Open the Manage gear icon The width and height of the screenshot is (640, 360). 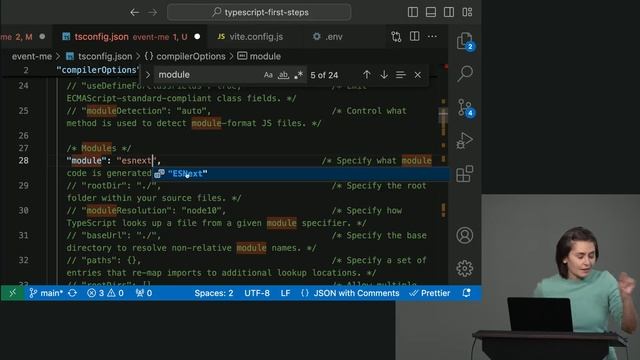[x=464, y=269]
